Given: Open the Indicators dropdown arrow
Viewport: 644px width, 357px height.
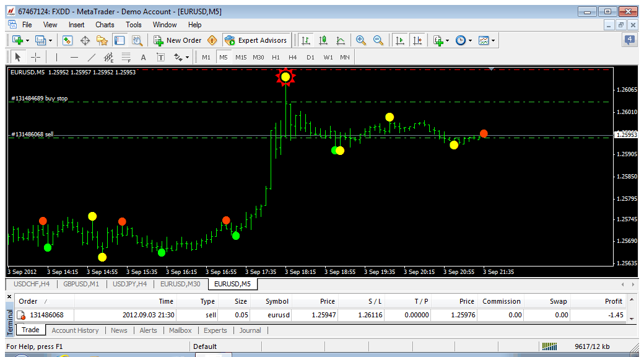Looking at the screenshot, I should (x=447, y=41).
